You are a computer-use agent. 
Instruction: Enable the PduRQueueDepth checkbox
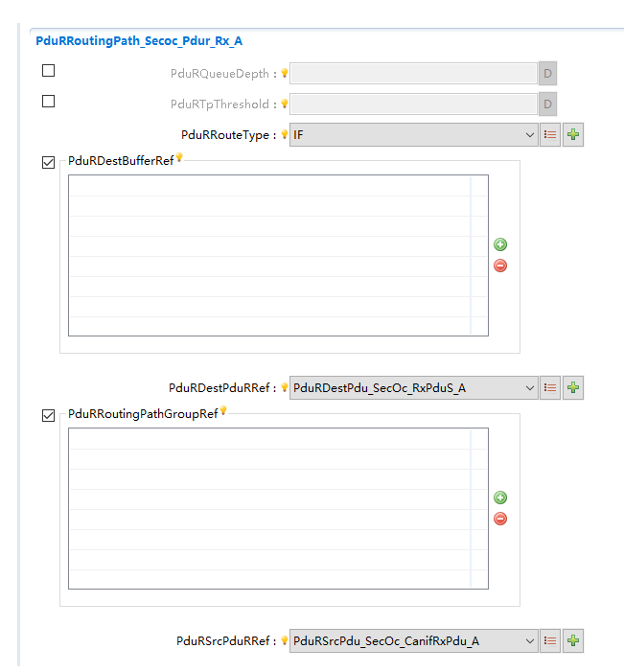click(x=49, y=71)
